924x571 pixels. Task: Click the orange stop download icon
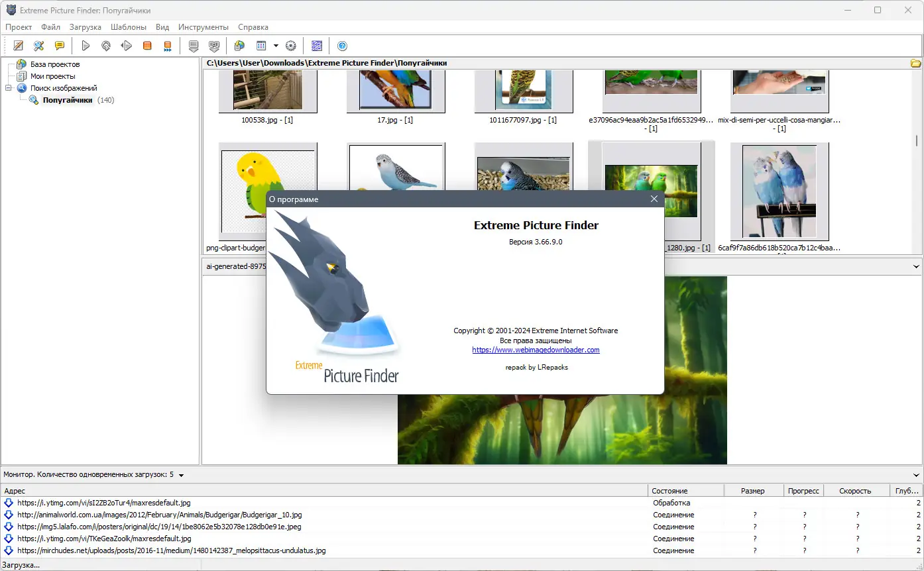pos(147,46)
